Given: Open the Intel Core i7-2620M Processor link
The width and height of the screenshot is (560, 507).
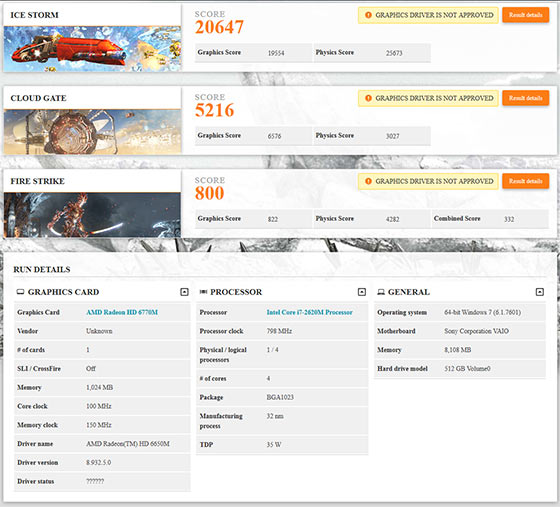Looking at the screenshot, I should [309, 312].
